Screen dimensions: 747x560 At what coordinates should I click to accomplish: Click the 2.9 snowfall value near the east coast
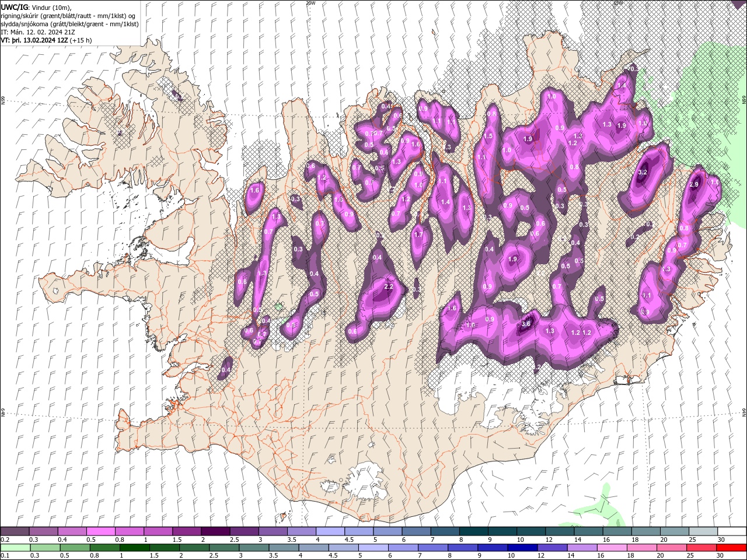click(x=694, y=184)
